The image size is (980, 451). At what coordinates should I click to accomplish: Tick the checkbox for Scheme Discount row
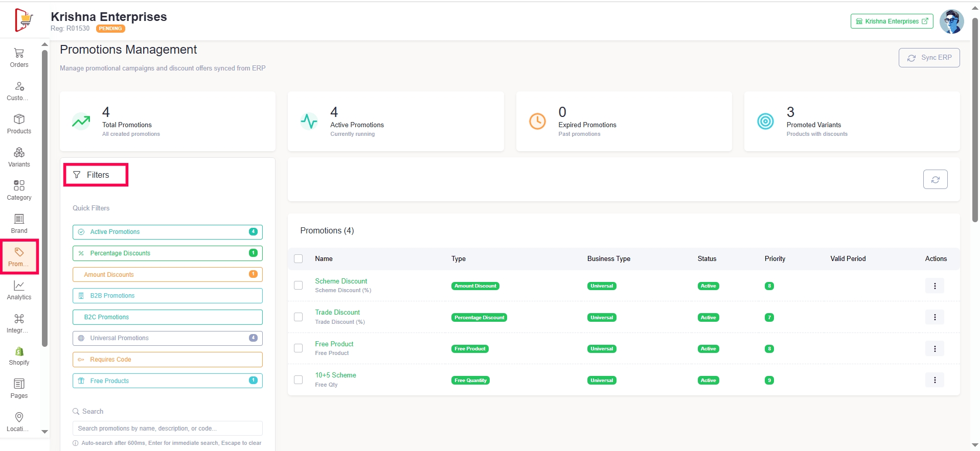point(299,286)
